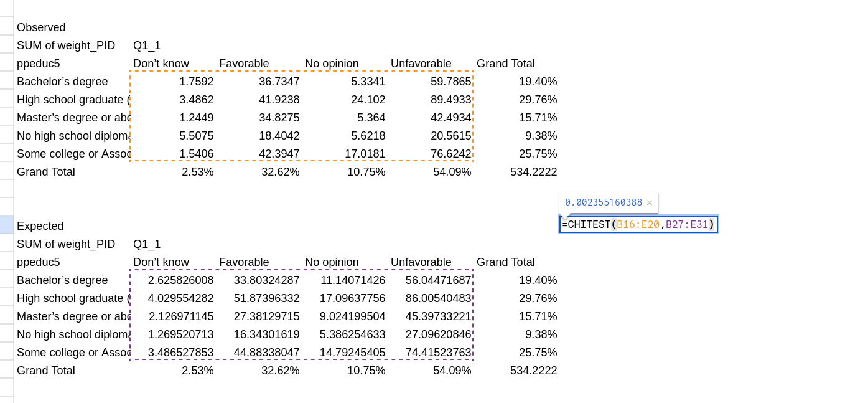Select the "Expected" label cell
Image resolution: width=868 pixels, height=403 pixels.
point(40,226)
